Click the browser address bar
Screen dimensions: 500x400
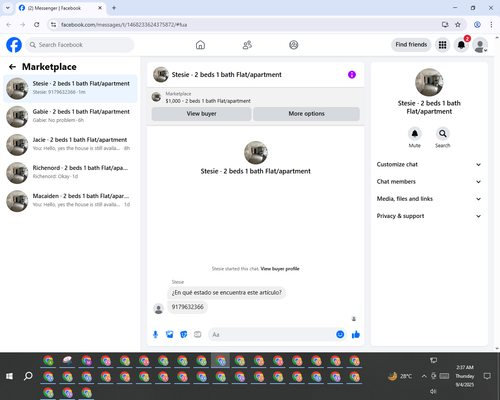coord(247,25)
